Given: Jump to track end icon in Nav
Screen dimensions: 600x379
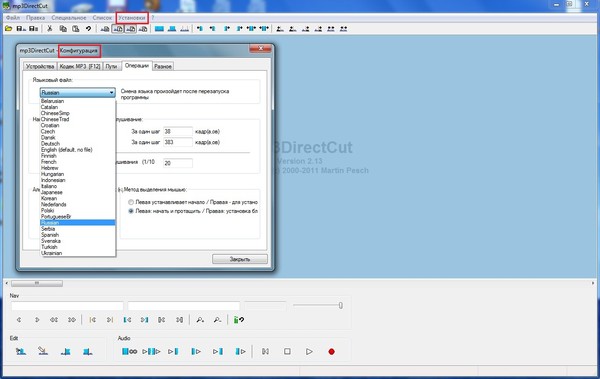Looking at the screenshot, I should (110, 320).
